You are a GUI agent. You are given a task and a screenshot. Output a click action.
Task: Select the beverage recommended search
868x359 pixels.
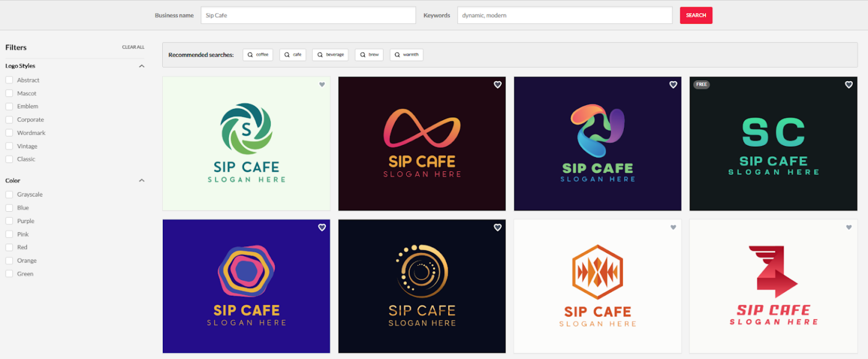pyautogui.click(x=330, y=54)
